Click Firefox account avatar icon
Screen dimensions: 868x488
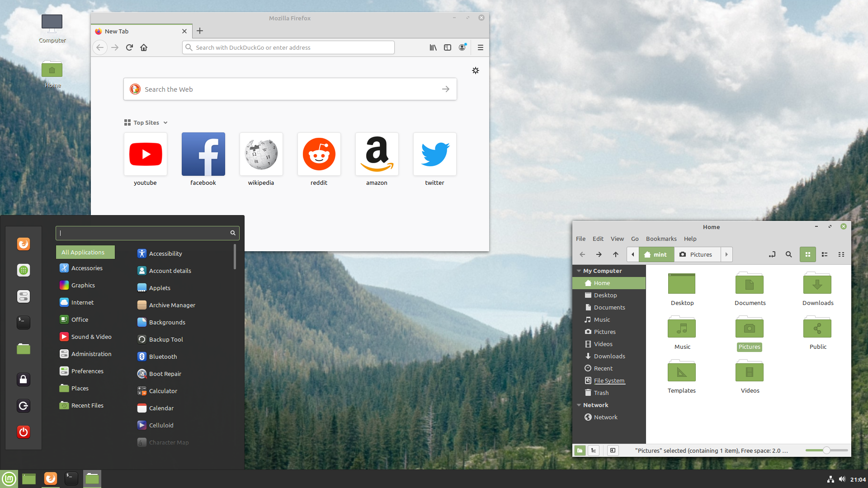[x=462, y=47]
